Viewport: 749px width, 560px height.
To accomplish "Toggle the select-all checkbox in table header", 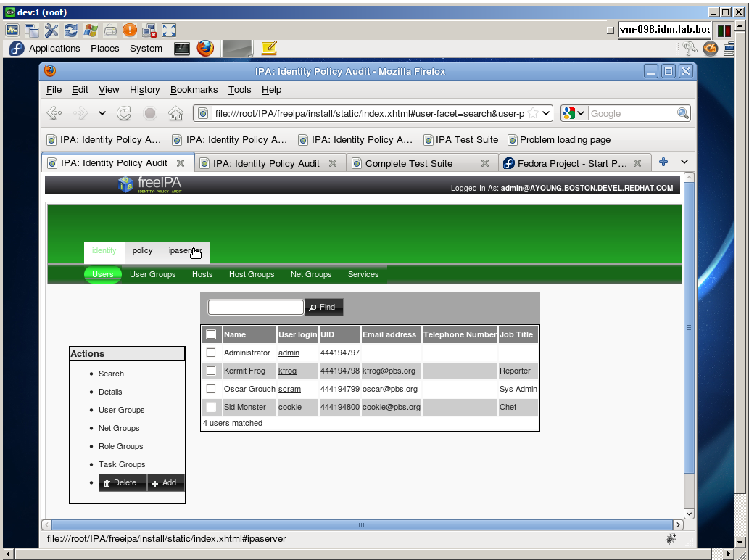I will (211, 334).
